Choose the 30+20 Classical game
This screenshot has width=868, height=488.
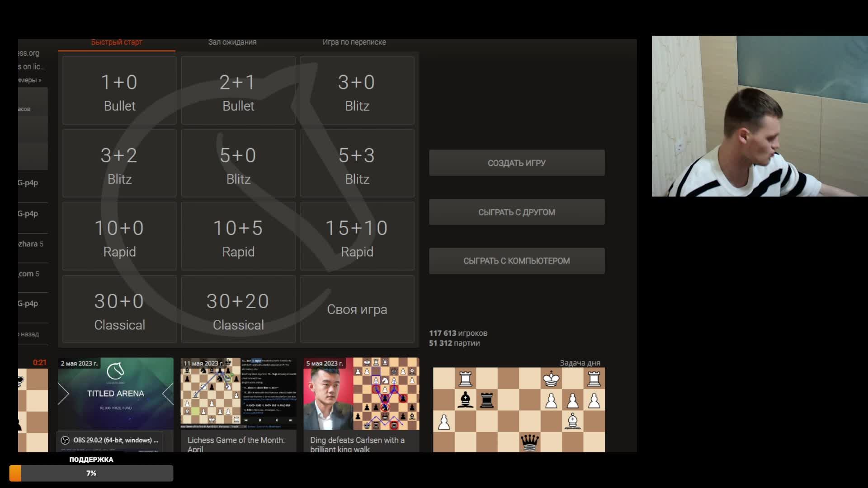coord(238,310)
